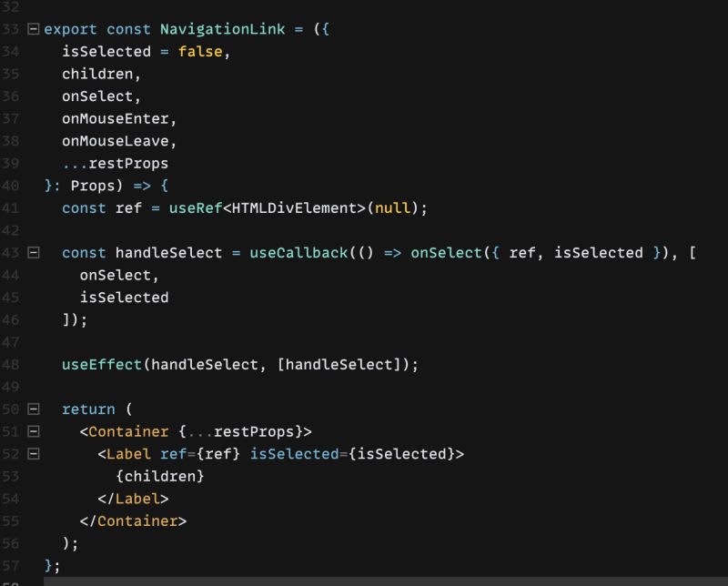Screen dimensions: 728x586
Task: Click the useRef hook call
Action: (x=196, y=208)
